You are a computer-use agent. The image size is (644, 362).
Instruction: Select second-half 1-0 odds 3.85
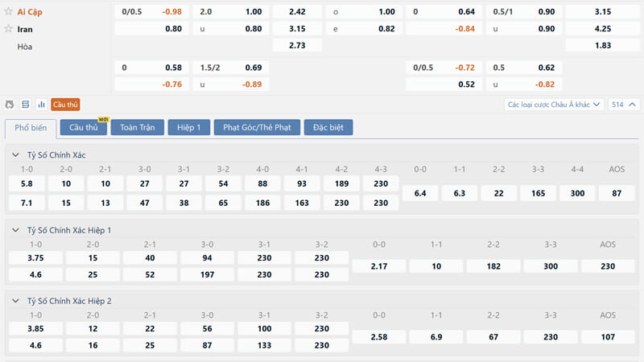tap(35, 328)
